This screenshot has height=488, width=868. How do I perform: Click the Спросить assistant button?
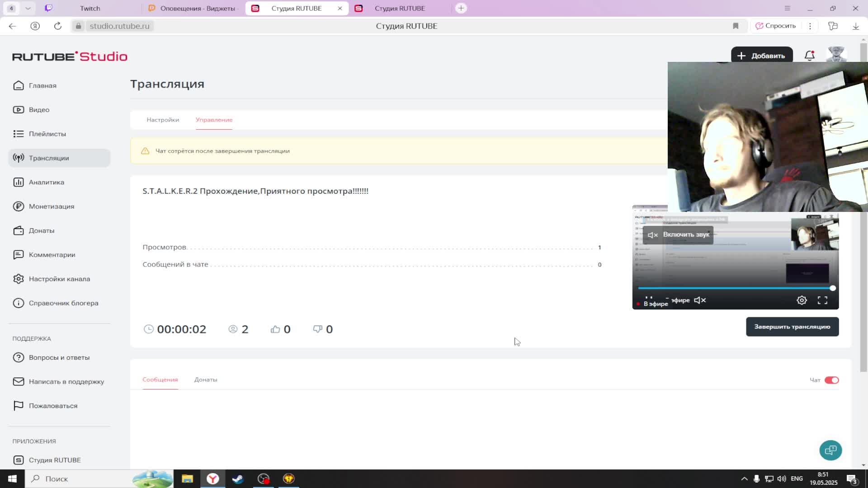click(x=776, y=26)
